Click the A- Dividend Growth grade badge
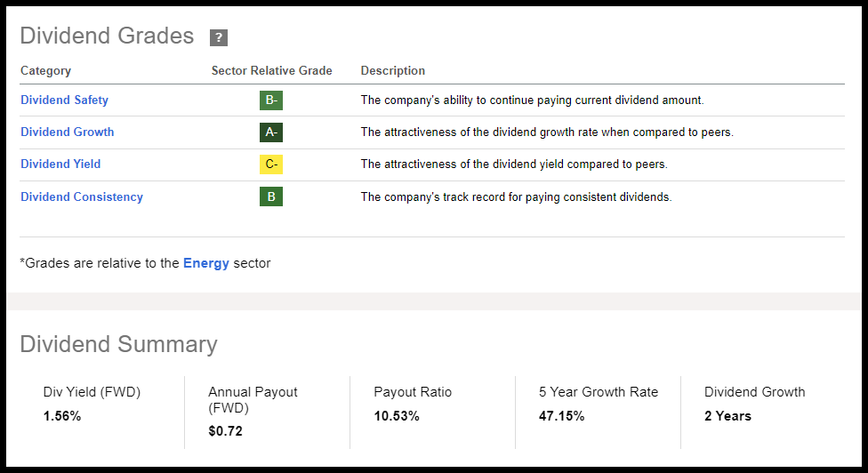This screenshot has width=868, height=473. pos(271,132)
